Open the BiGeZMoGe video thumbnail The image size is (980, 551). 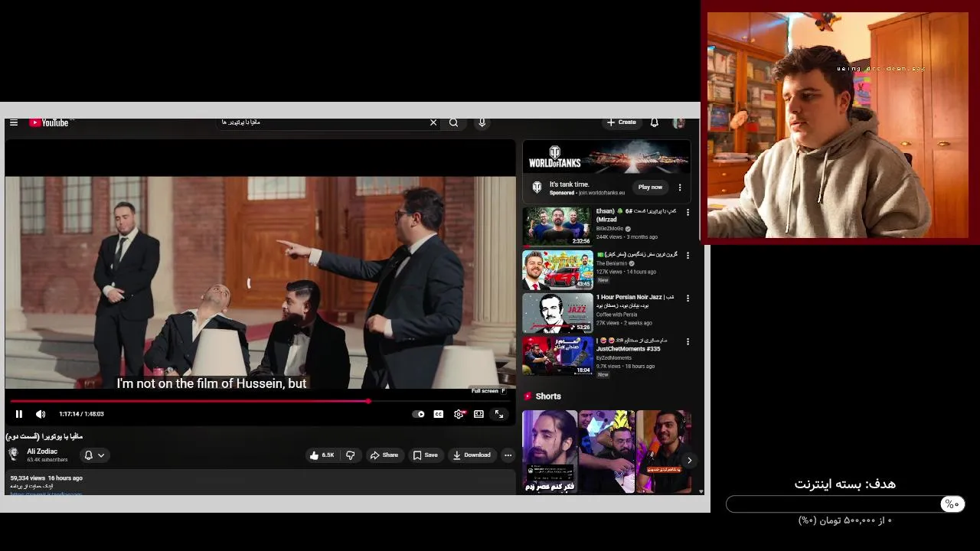(x=557, y=227)
